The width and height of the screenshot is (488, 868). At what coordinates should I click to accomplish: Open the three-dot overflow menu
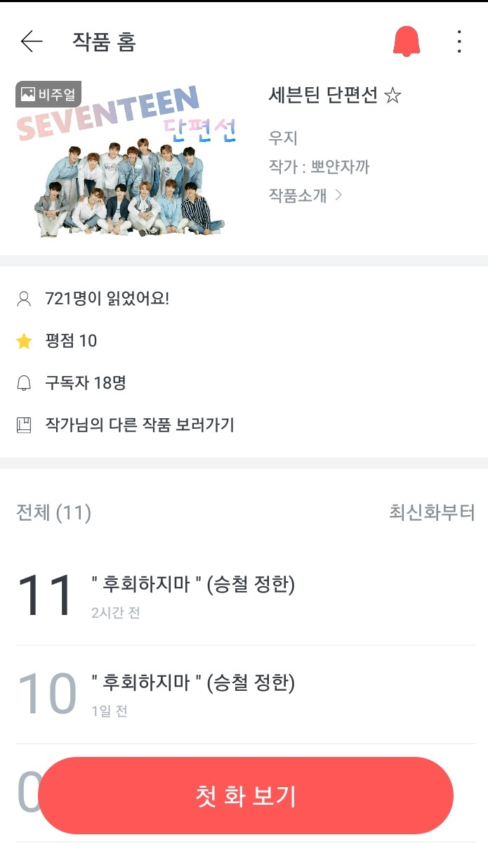(459, 41)
